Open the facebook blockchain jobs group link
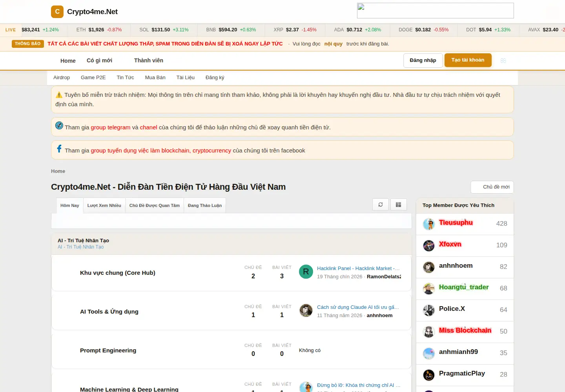 (x=161, y=151)
